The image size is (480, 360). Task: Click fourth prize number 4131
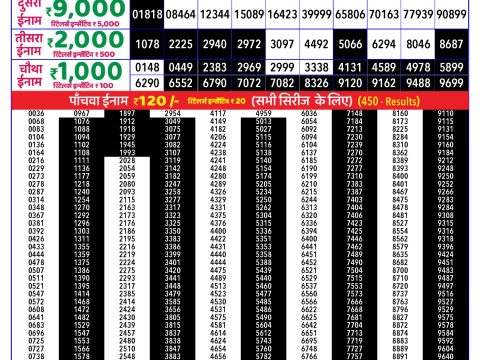tap(350, 67)
